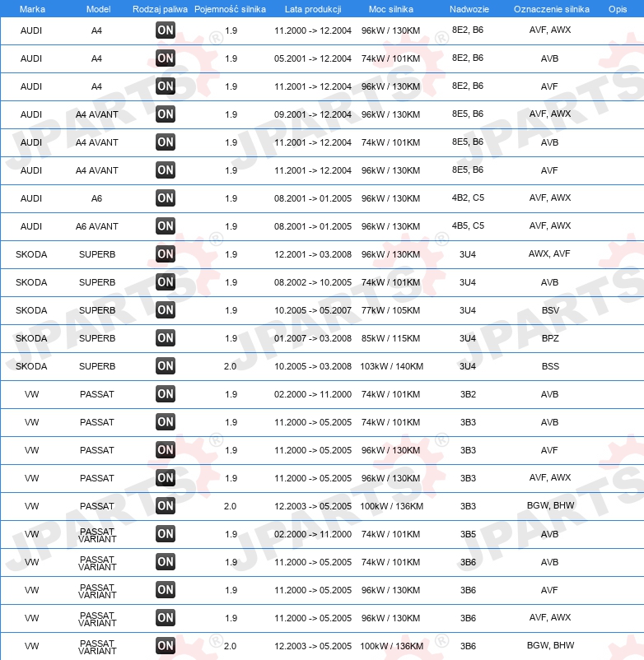
Task: Select the BSV engine code cell
Action: coord(550,310)
